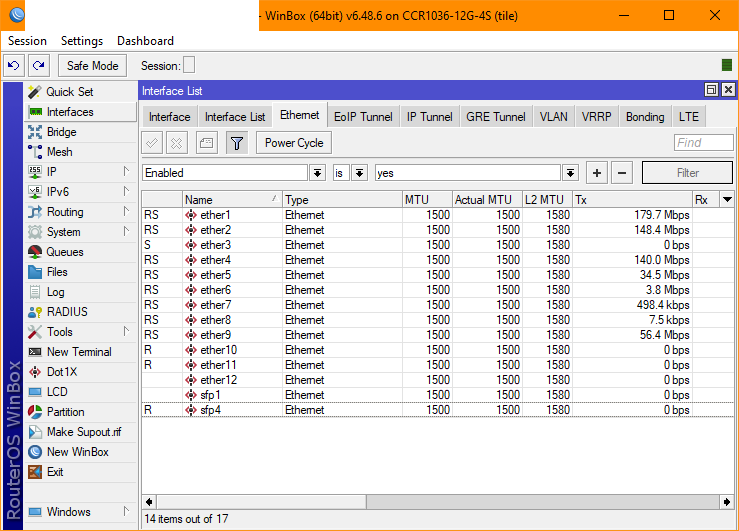Open the Partition sidebar icon
The image size is (739, 531).
(x=35, y=412)
